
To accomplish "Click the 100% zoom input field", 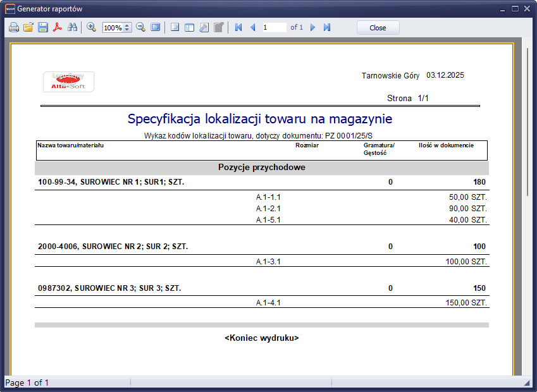I will (x=113, y=28).
